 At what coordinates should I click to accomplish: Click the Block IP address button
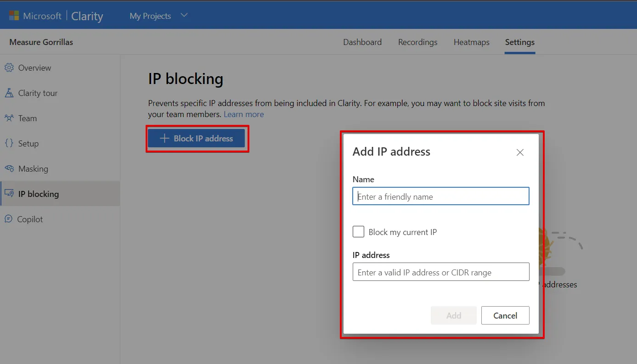(x=196, y=138)
